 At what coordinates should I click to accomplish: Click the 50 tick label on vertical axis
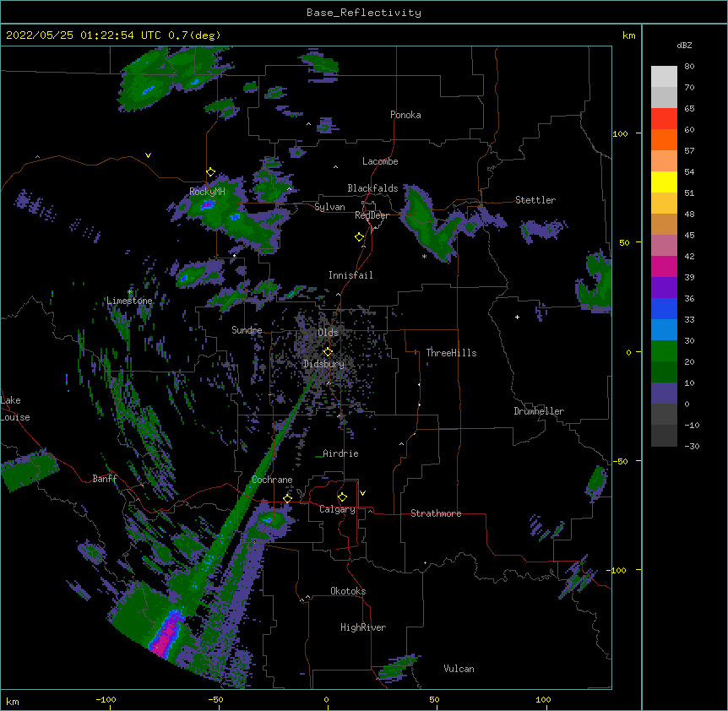point(624,242)
